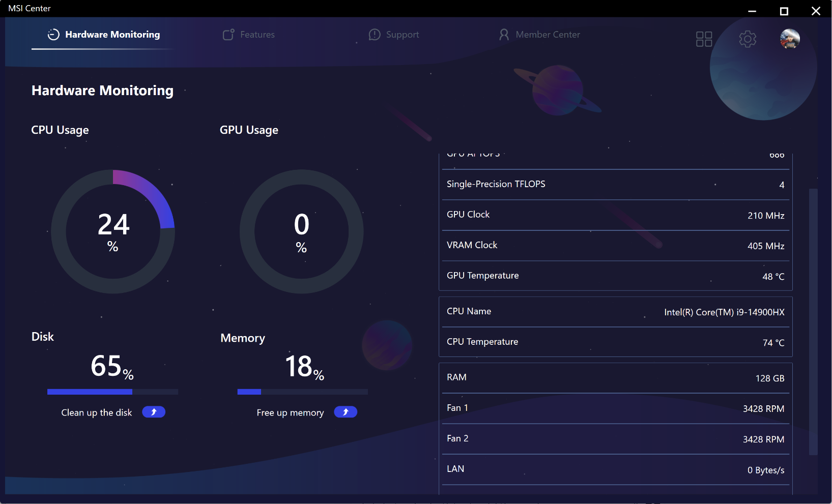Click the 18% Memory usage value
Image resolution: width=832 pixels, height=504 pixels.
(x=304, y=366)
